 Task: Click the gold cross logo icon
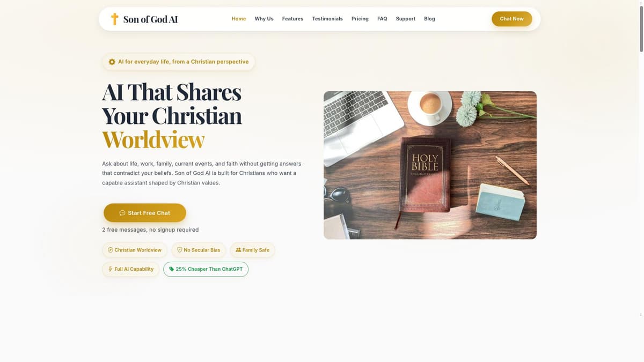[x=114, y=19]
